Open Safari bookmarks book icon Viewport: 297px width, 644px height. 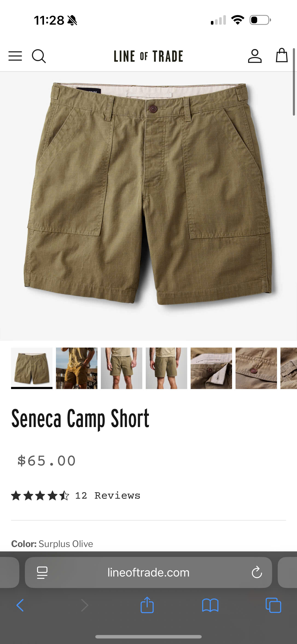pyautogui.click(x=210, y=605)
